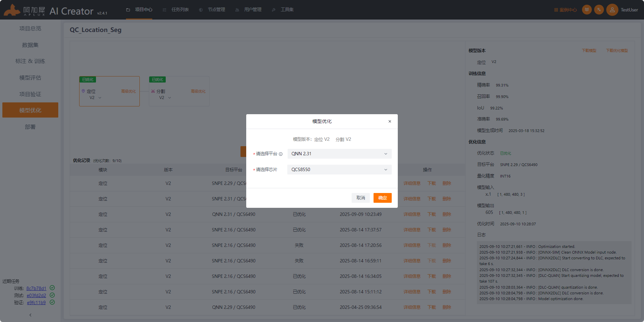Click the translate language round icon
644x322 pixels.
point(599,9)
